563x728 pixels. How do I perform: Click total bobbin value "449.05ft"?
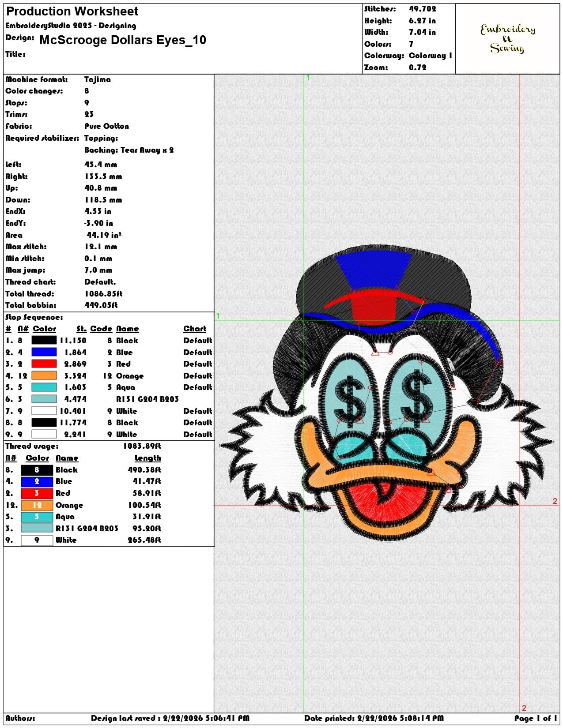(101, 305)
